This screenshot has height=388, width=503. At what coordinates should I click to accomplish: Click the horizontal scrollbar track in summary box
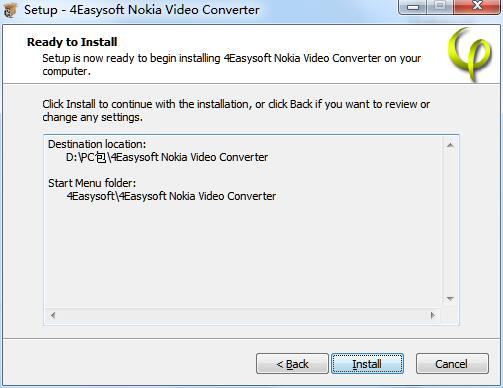pyautogui.click(x=243, y=315)
